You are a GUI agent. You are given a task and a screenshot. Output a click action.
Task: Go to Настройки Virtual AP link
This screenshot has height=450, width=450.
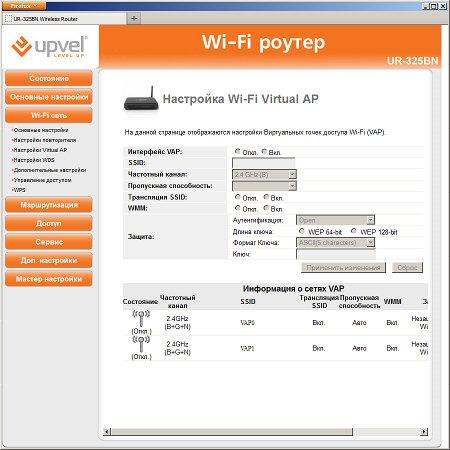point(40,150)
